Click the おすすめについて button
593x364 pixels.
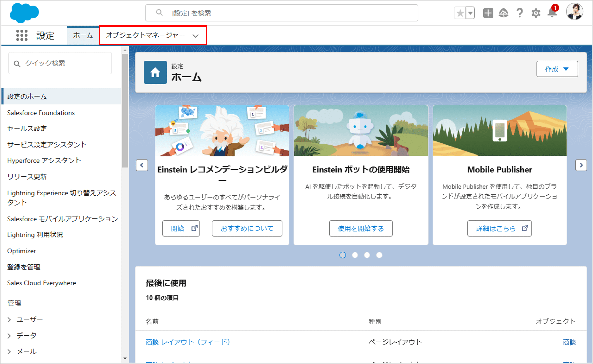tap(247, 228)
